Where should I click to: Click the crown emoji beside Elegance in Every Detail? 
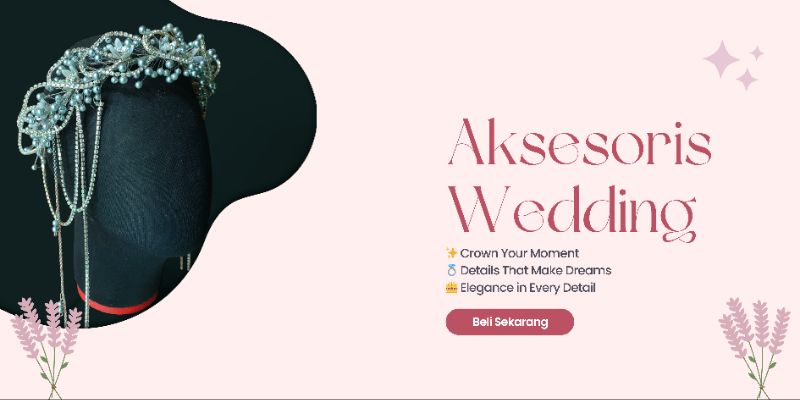click(x=451, y=288)
